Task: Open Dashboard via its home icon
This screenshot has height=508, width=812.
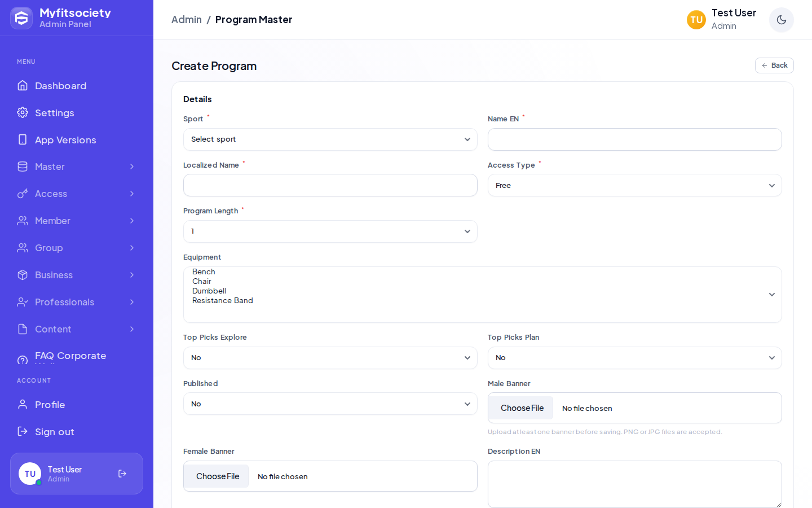Action: click(23, 85)
